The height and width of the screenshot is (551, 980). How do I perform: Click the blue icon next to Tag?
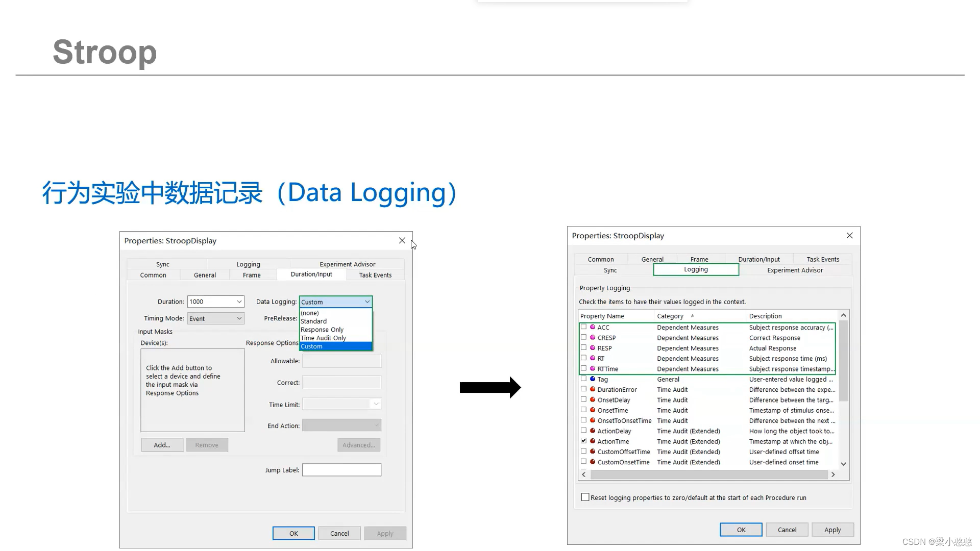point(593,379)
